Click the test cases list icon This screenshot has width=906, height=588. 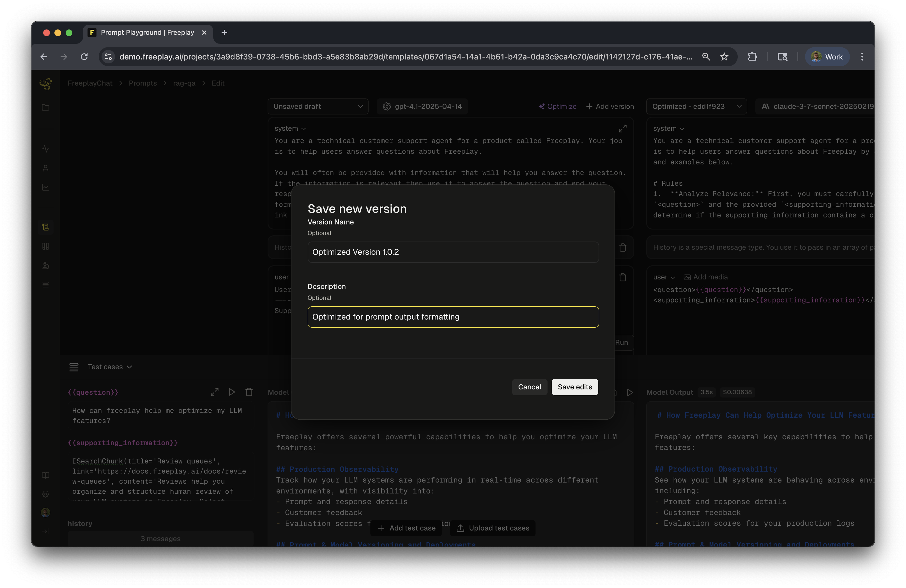click(x=74, y=367)
